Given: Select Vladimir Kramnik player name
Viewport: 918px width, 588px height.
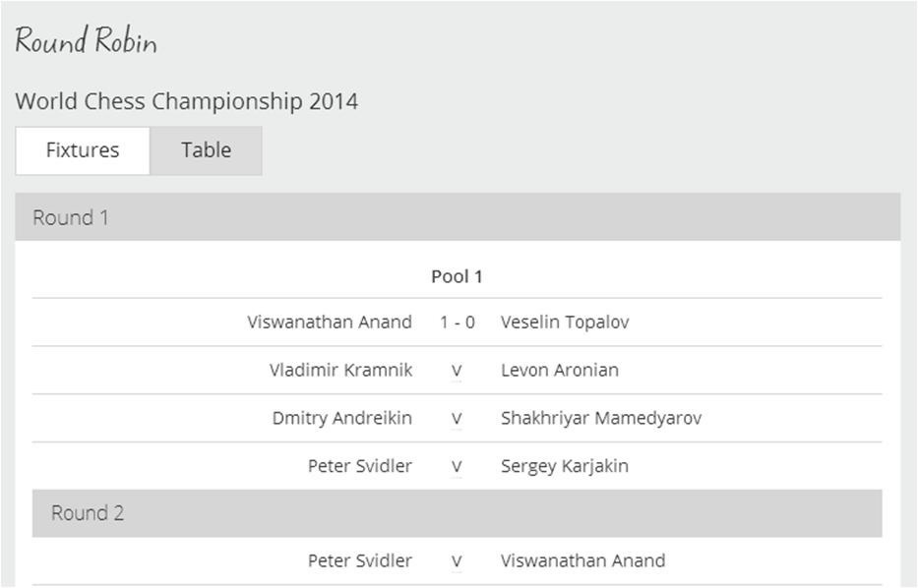Looking at the screenshot, I should (340, 370).
